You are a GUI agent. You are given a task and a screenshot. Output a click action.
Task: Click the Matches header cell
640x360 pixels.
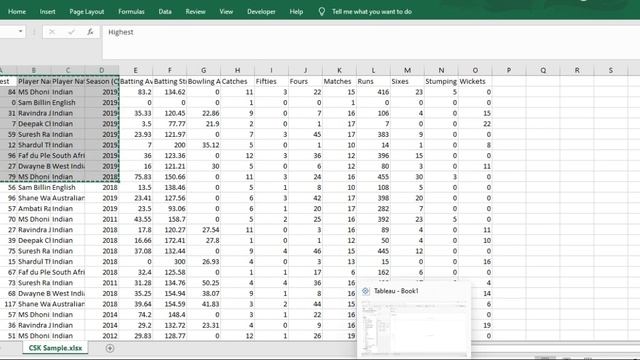(339, 81)
